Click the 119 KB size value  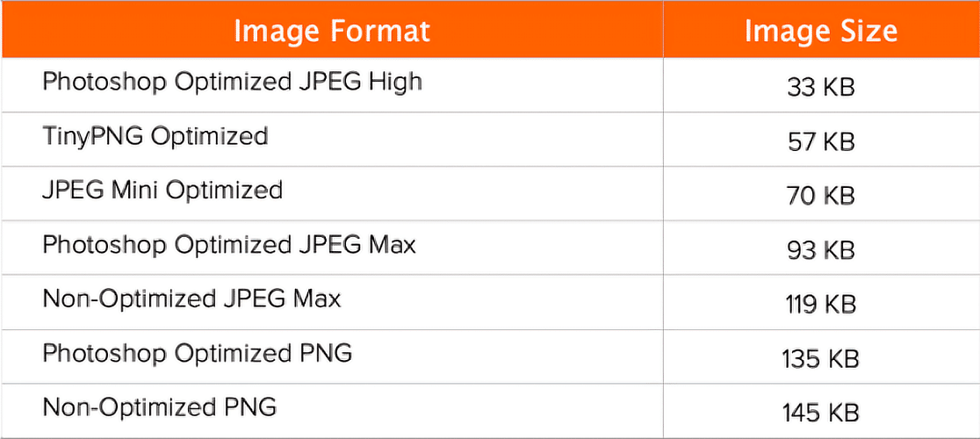pos(820,304)
